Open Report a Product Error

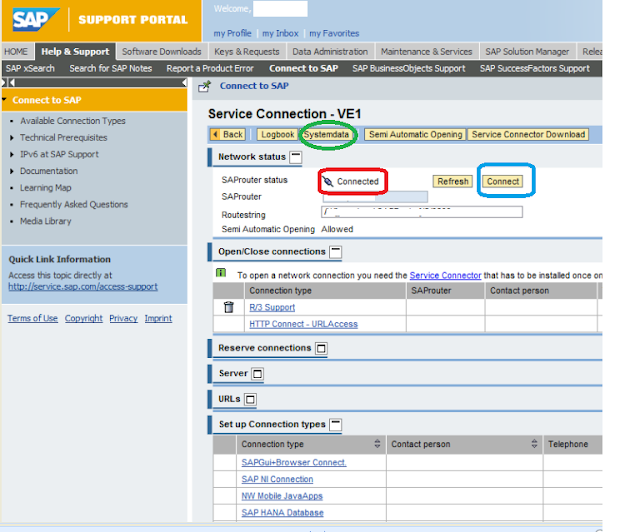tap(210, 68)
